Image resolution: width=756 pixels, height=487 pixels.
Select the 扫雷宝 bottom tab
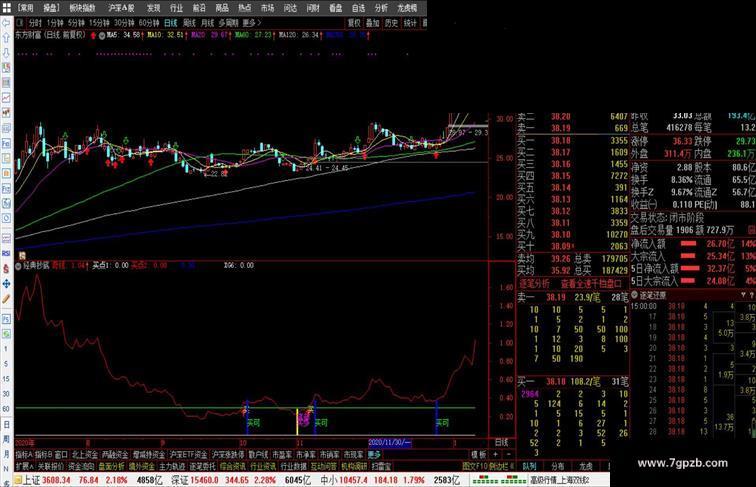coord(381,466)
